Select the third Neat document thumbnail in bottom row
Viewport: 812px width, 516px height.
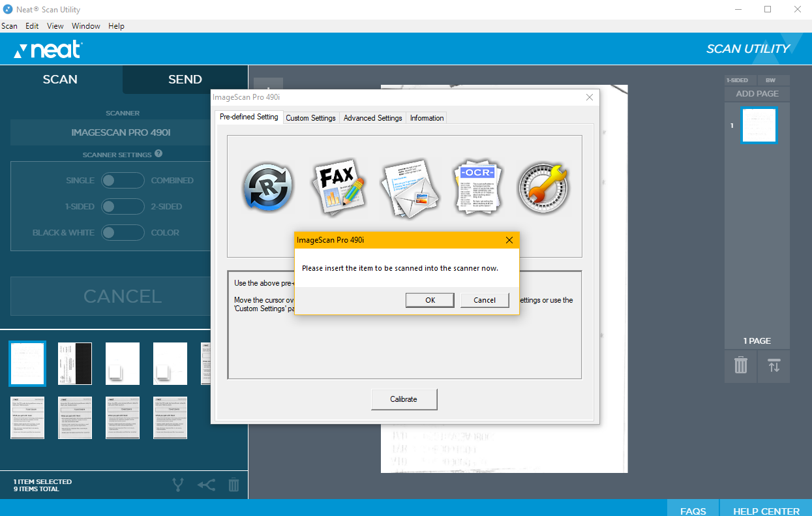(123, 417)
